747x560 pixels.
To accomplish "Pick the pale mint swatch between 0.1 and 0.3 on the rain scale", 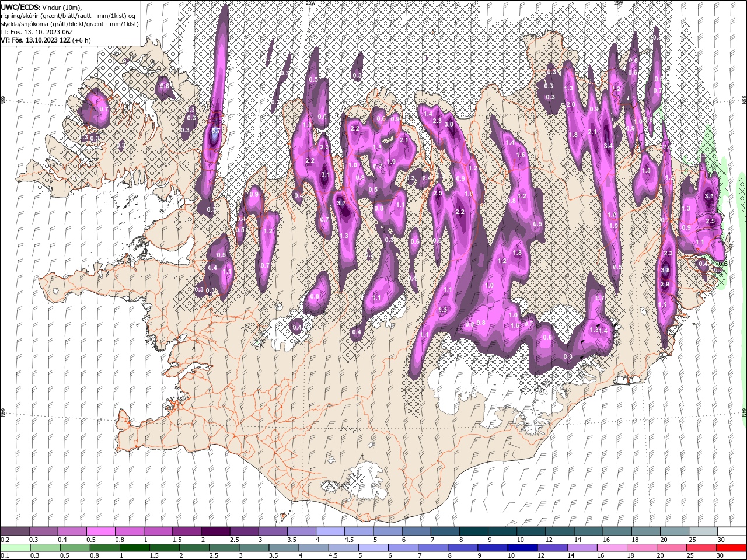I will tap(15, 548).
